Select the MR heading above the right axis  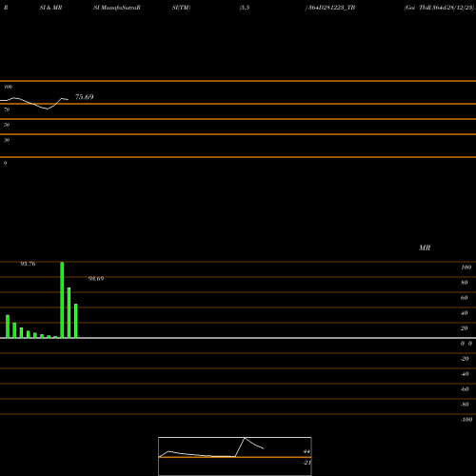click(x=425, y=248)
